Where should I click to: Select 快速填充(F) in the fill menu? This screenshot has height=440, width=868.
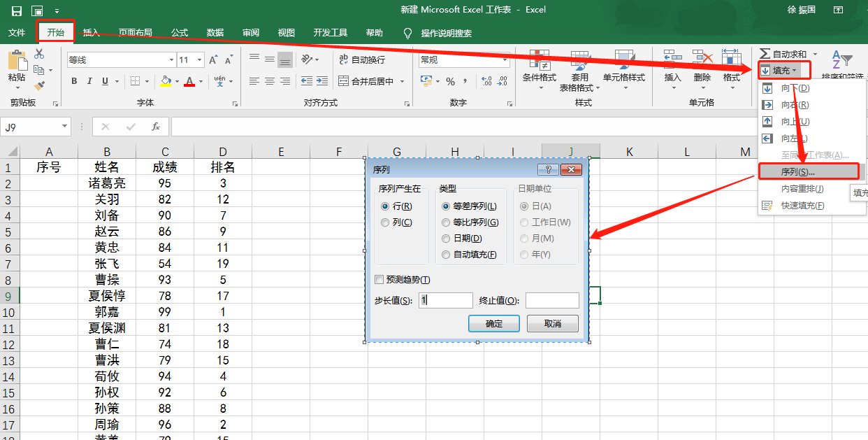pyautogui.click(x=802, y=206)
